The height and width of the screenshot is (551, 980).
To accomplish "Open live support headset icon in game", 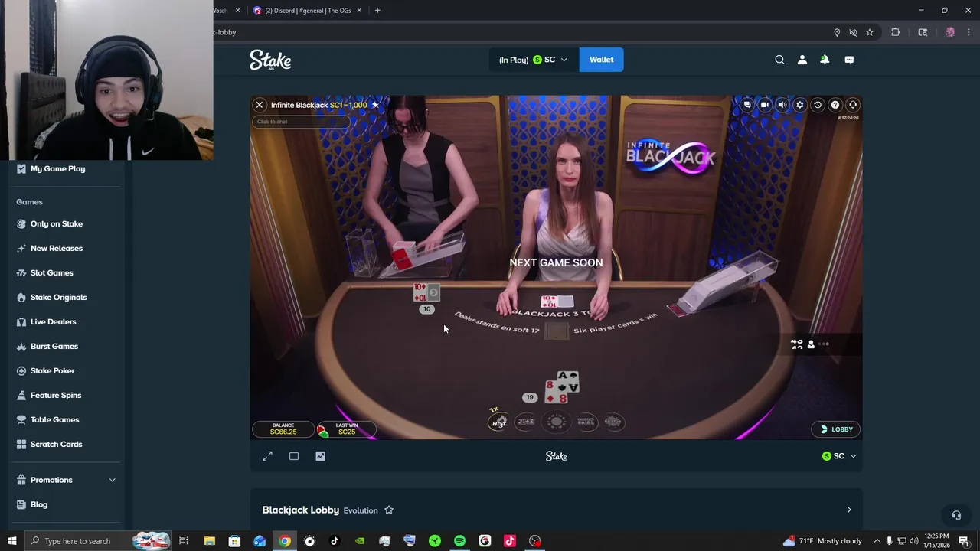I will (x=853, y=105).
